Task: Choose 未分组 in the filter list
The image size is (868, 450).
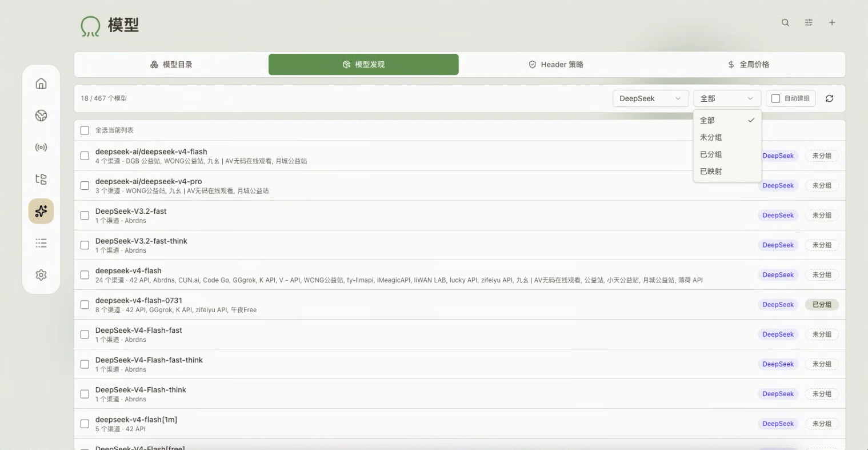Action: 727,137
